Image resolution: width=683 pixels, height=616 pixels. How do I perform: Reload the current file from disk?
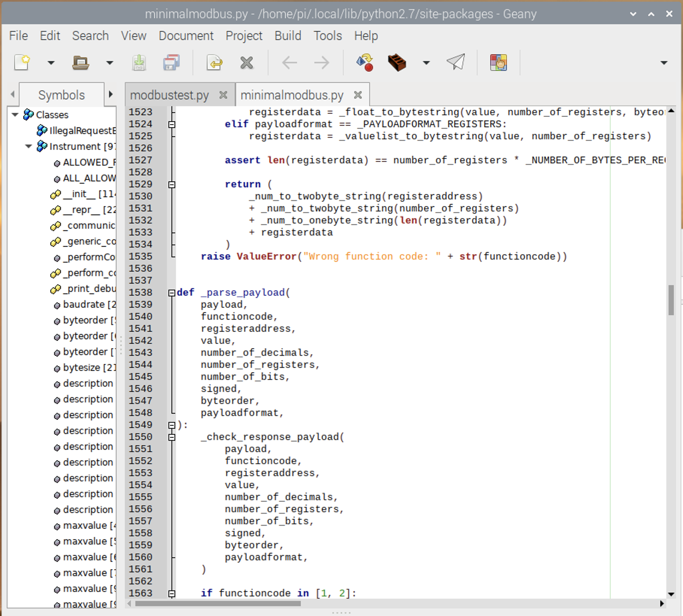tap(214, 62)
